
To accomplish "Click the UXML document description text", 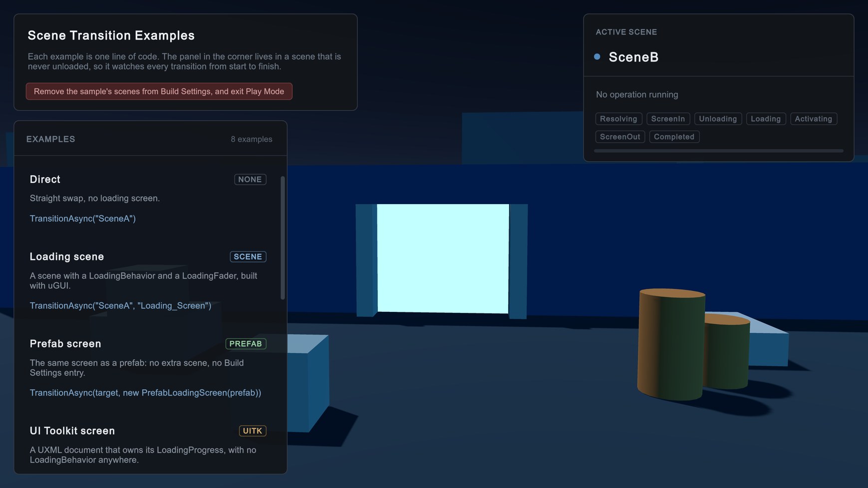I will 143,455.
